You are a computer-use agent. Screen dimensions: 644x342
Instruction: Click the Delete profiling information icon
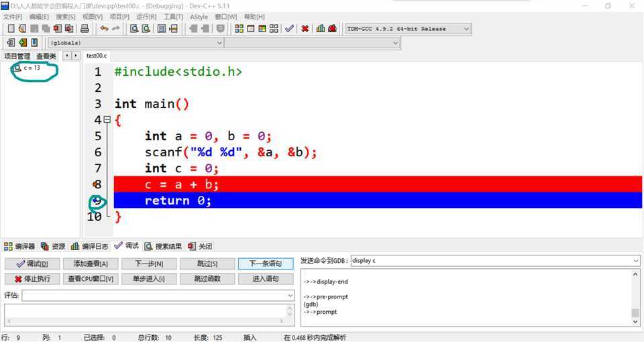(332, 28)
